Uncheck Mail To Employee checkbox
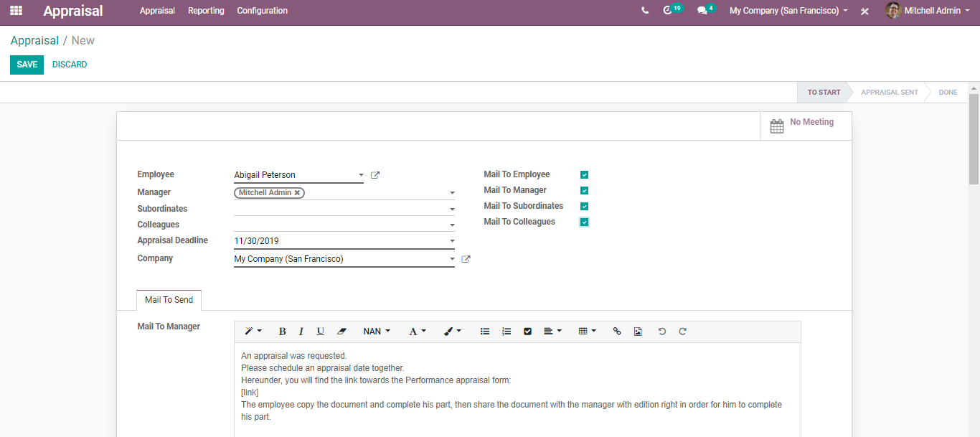Screen dimensions: 980x437 585,175
